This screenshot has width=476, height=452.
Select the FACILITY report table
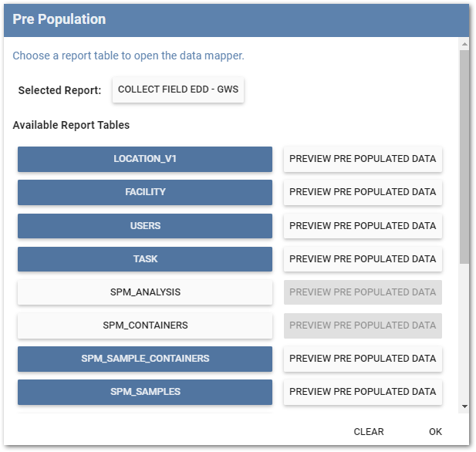(x=145, y=192)
